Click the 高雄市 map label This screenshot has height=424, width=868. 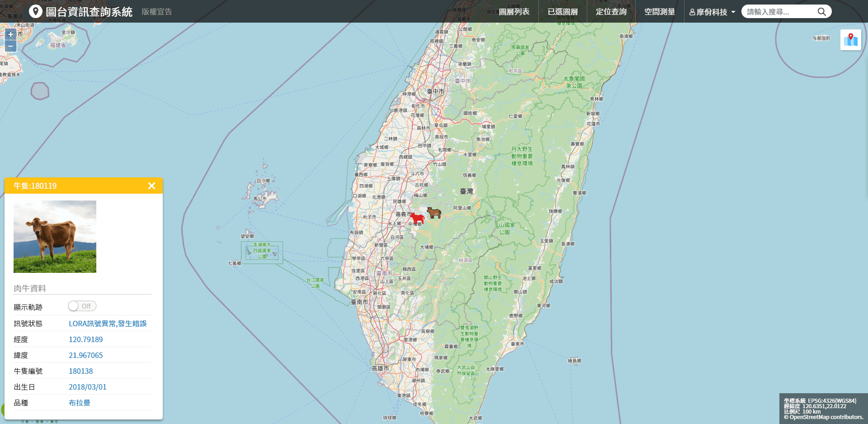click(x=380, y=368)
